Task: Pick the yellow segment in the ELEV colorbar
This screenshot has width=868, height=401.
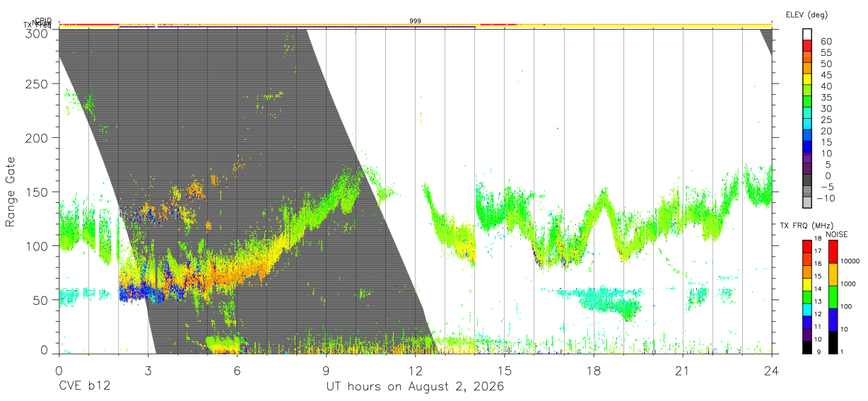Action: [807, 80]
